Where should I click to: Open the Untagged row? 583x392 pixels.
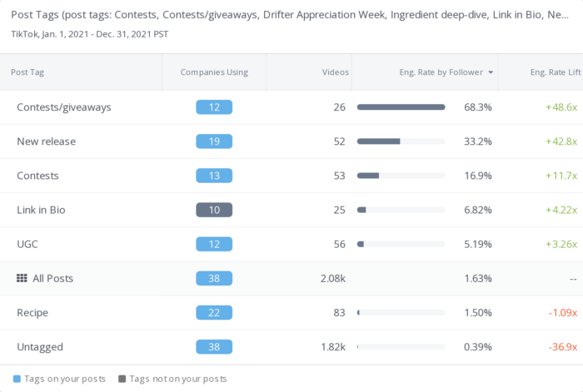tap(39, 346)
